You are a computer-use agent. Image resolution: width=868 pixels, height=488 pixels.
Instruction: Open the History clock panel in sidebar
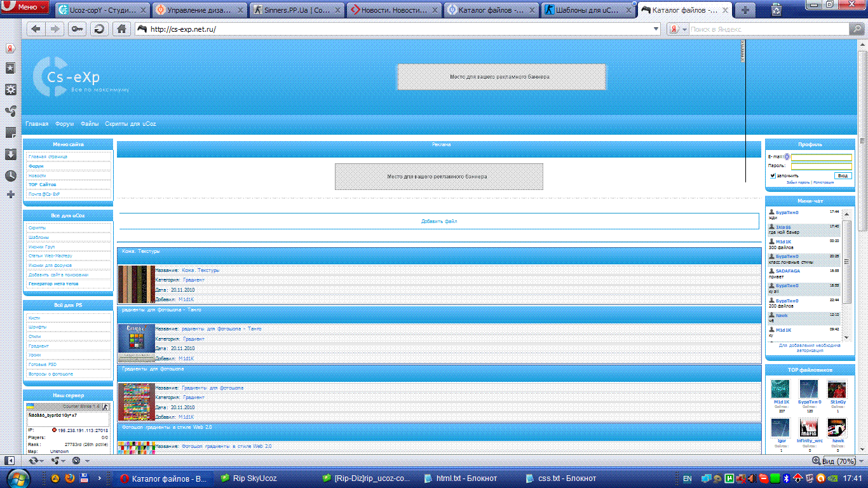10,176
